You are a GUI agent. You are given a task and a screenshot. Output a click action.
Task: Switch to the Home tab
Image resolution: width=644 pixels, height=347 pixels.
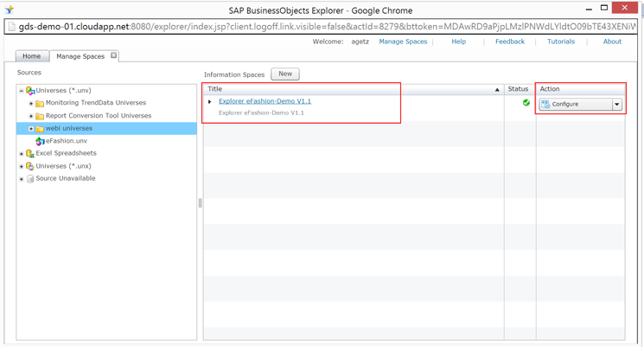pos(32,56)
